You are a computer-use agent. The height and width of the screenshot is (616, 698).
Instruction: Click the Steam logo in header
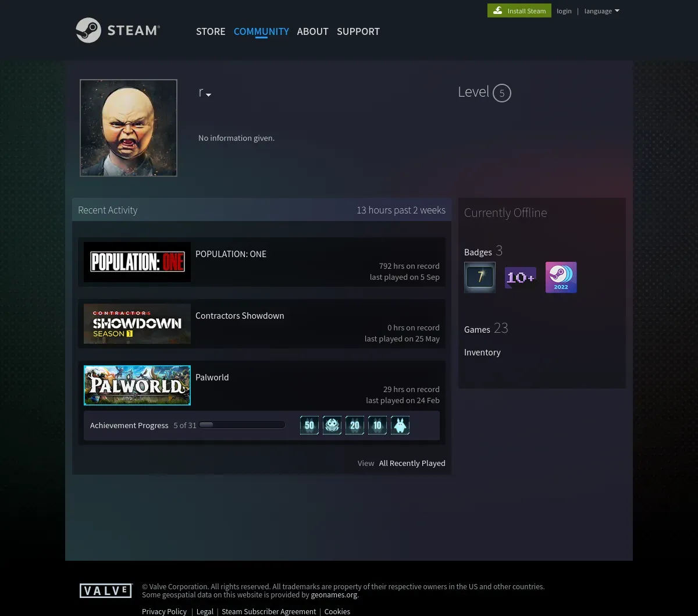coord(118,30)
